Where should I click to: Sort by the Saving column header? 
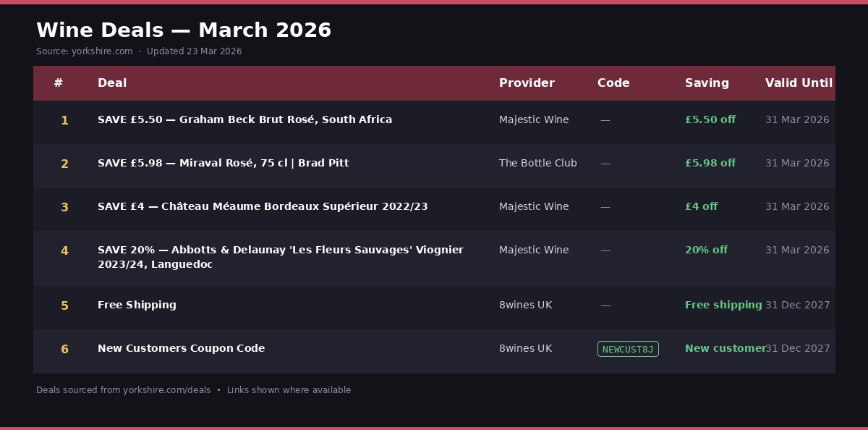pyautogui.click(x=707, y=83)
